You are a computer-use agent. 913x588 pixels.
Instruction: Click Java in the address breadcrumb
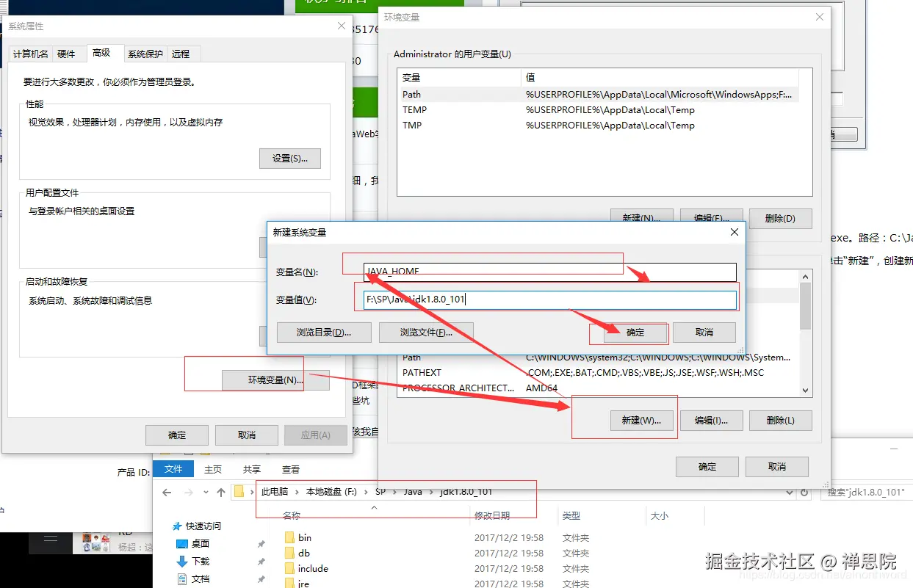pos(413,492)
